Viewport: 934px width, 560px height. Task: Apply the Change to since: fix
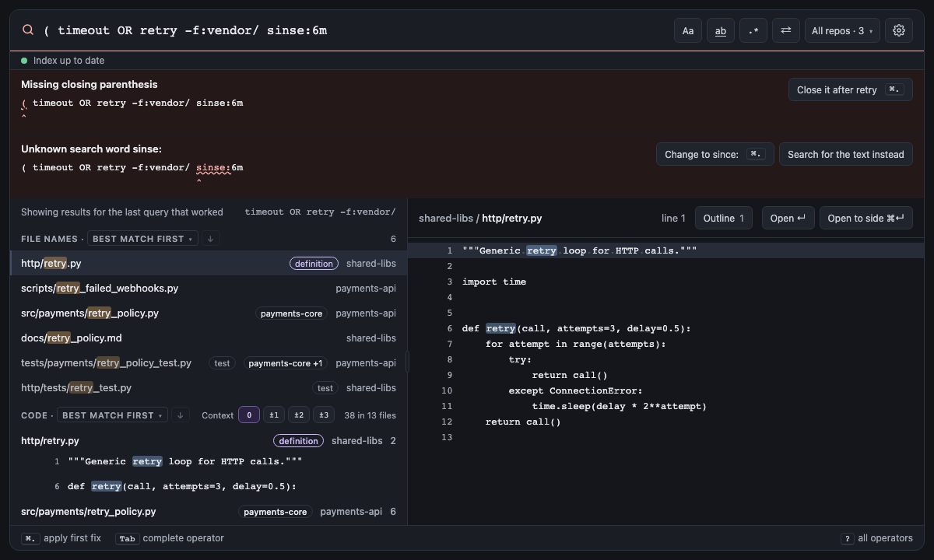click(715, 154)
